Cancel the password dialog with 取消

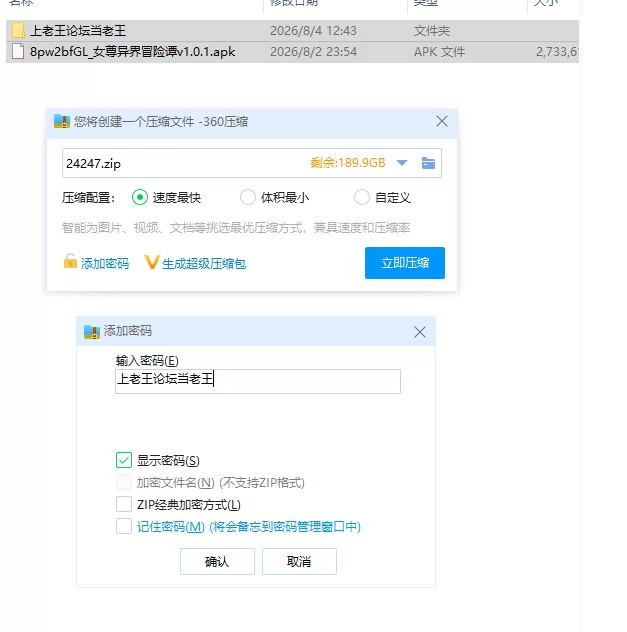coord(299,561)
